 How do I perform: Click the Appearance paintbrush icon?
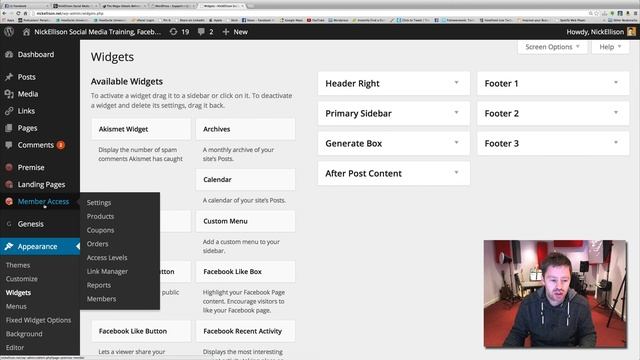(x=9, y=247)
